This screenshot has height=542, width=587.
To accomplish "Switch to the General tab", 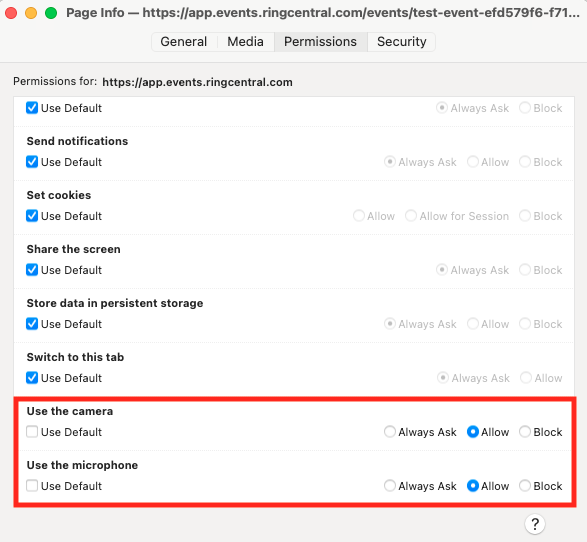I will [x=183, y=42].
